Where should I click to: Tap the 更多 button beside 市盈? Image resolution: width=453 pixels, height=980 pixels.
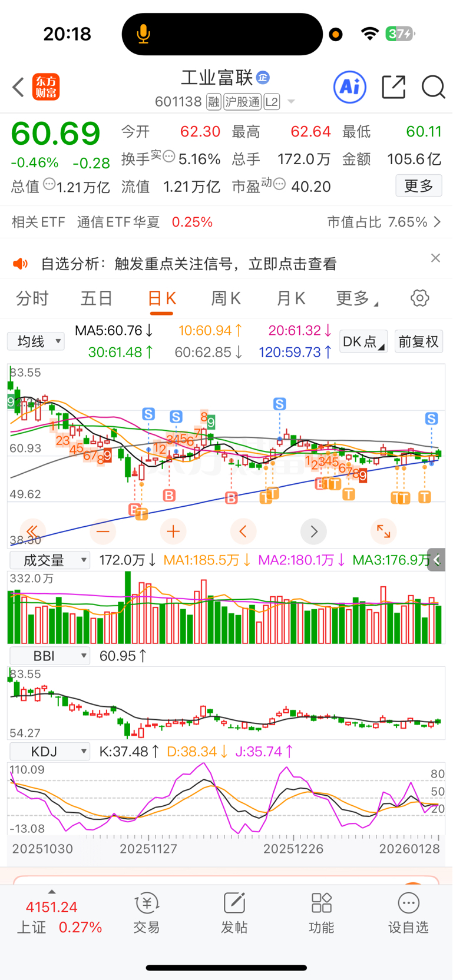(419, 186)
